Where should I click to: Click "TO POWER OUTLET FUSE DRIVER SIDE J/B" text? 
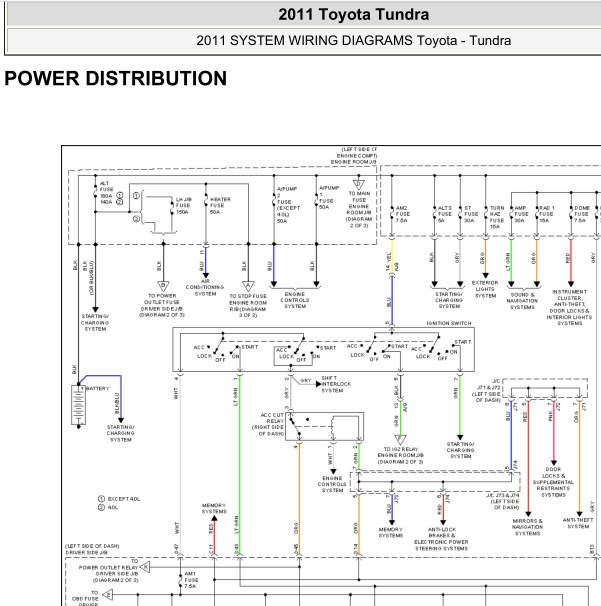[162, 305]
